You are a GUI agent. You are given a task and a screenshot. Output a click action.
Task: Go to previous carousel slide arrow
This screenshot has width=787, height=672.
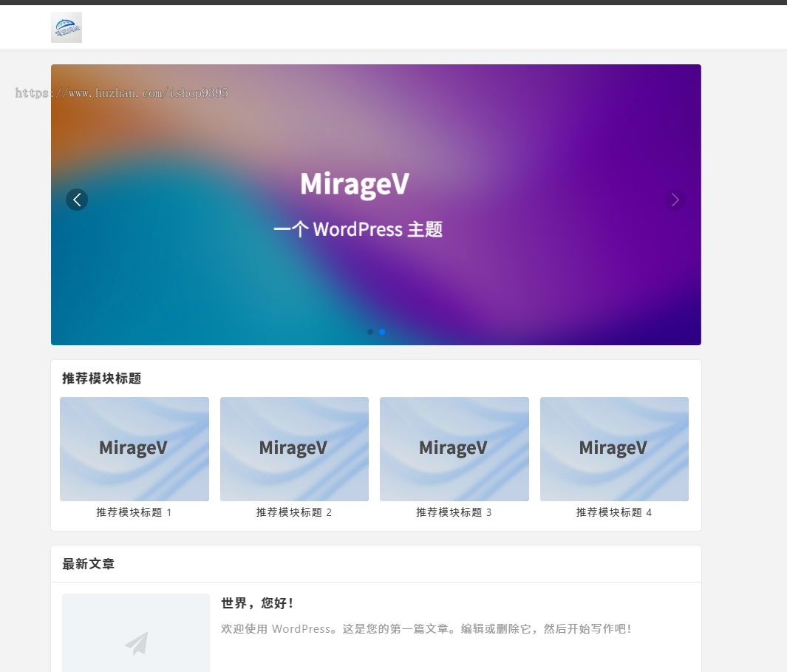[77, 200]
